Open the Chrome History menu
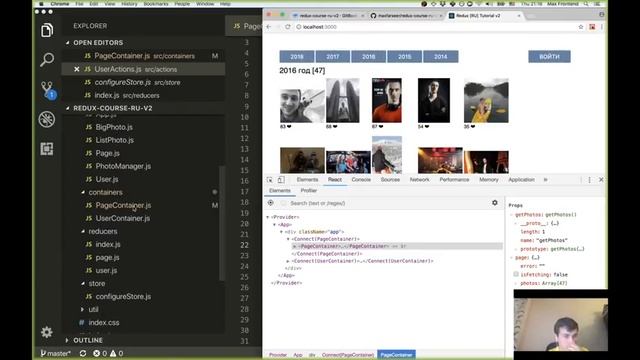 pyautogui.click(x=129, y=4)
